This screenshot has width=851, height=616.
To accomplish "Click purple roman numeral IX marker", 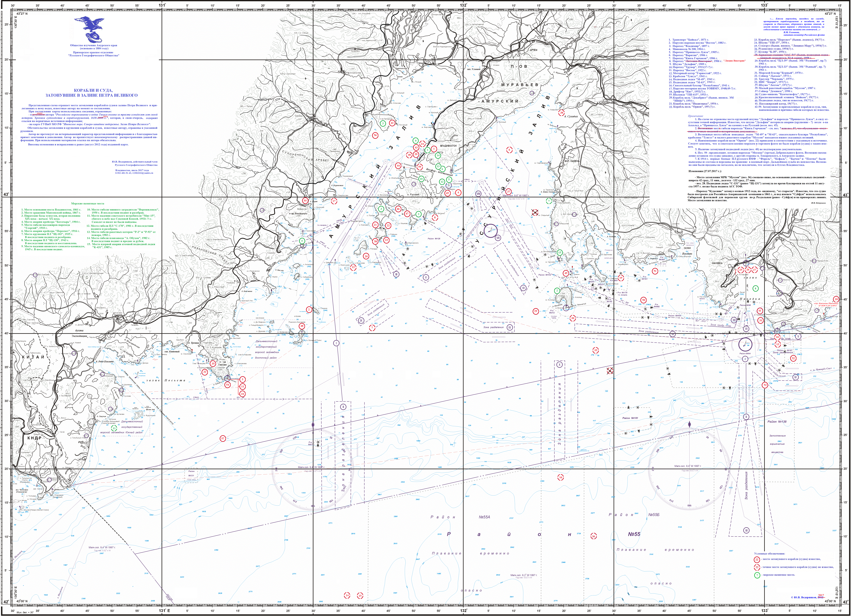I will [361, 320].
